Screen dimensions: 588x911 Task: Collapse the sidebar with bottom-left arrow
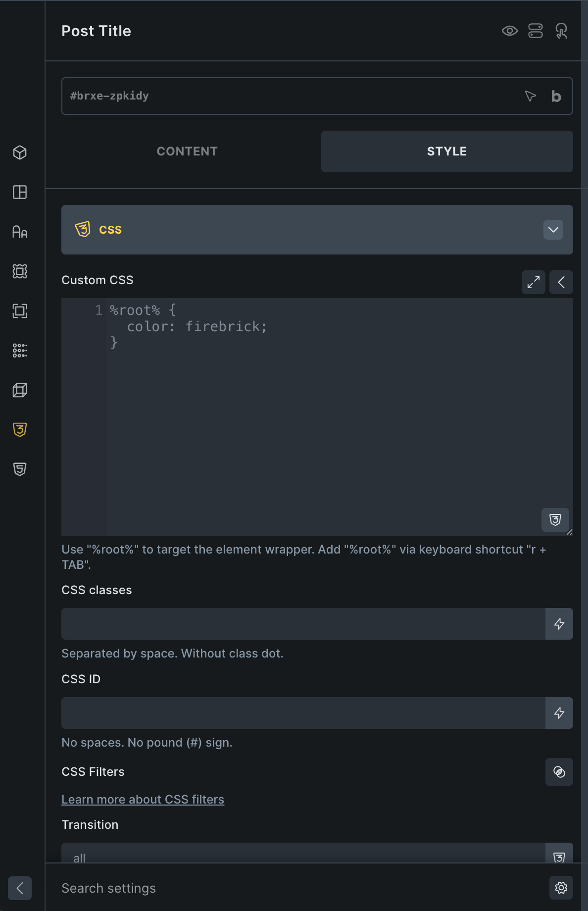coord(20,888)
